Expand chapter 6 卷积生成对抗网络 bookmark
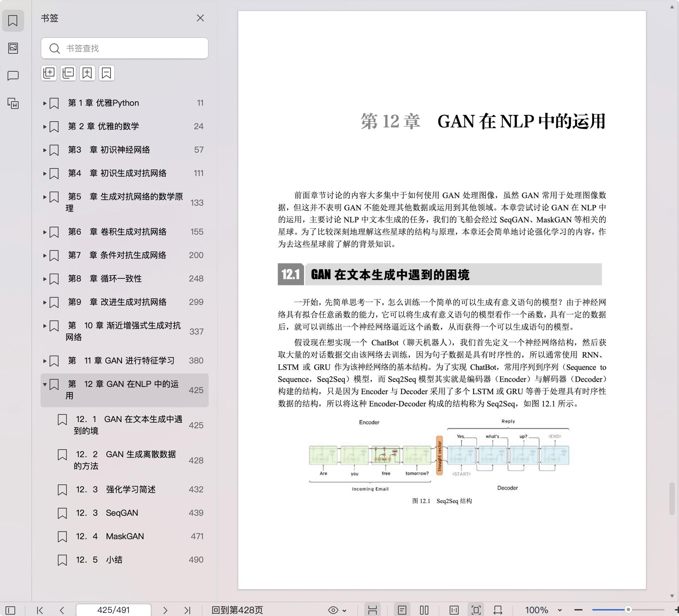This screenshot has width=679, height=616. coord(45,232)
